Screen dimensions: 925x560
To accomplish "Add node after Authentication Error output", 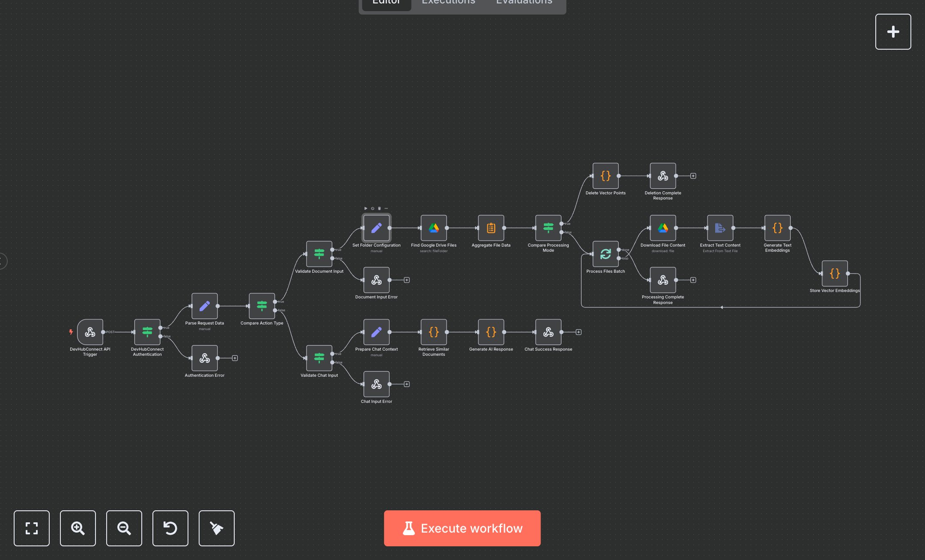I will point(235,358).
